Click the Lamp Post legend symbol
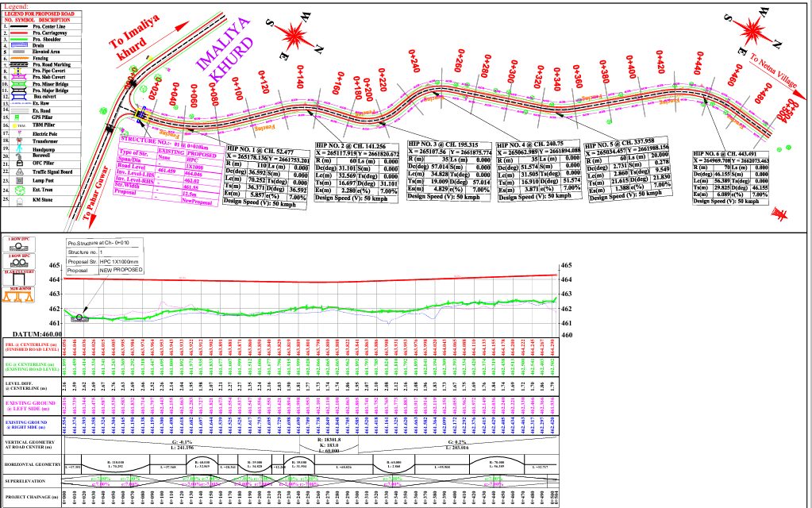Image resolution: width=812 pixels, height=508 pixels. coord(19,181)
